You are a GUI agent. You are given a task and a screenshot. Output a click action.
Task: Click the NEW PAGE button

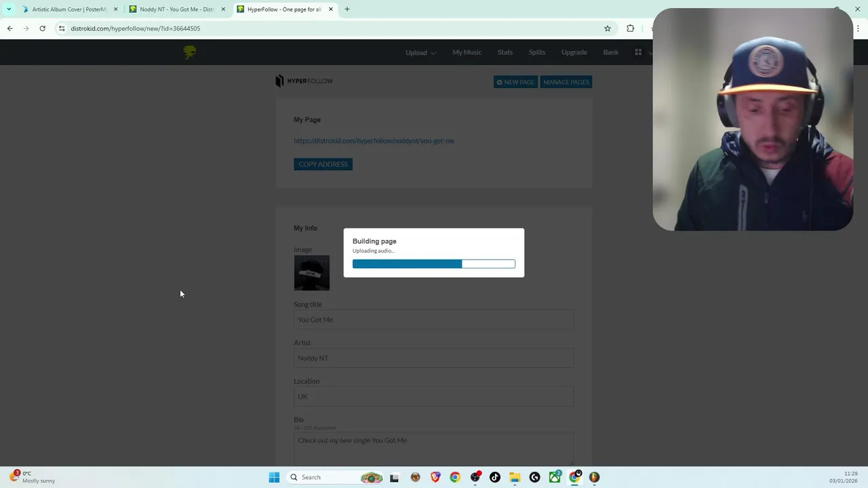(x=515, y=82)
